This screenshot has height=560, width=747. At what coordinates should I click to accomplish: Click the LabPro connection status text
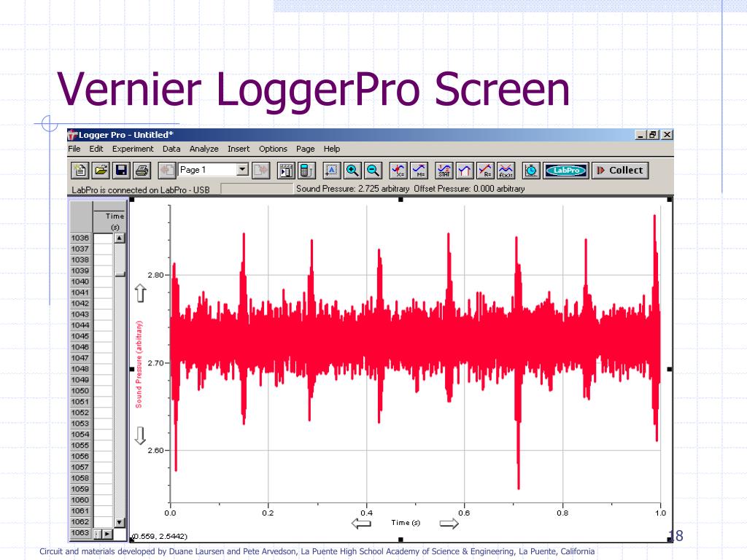pyautogui.click(x=141, y=190)
